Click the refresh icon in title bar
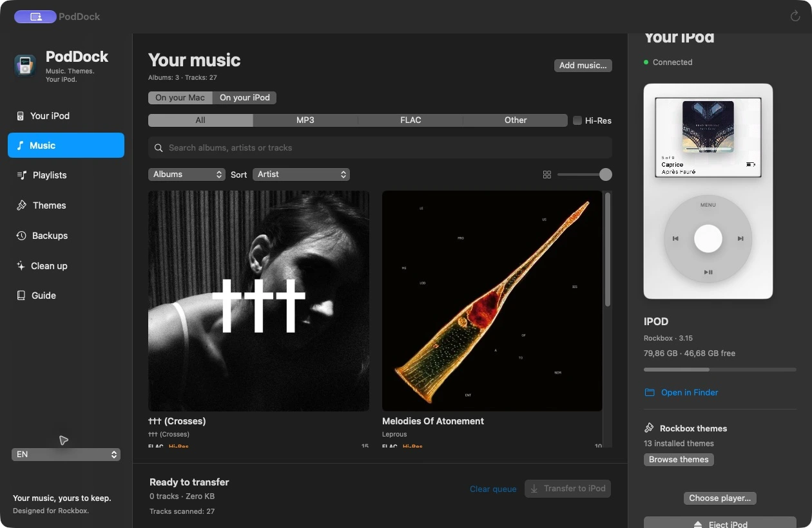The width and height of the screenshot is (812, 528). [x=795, y=16]
